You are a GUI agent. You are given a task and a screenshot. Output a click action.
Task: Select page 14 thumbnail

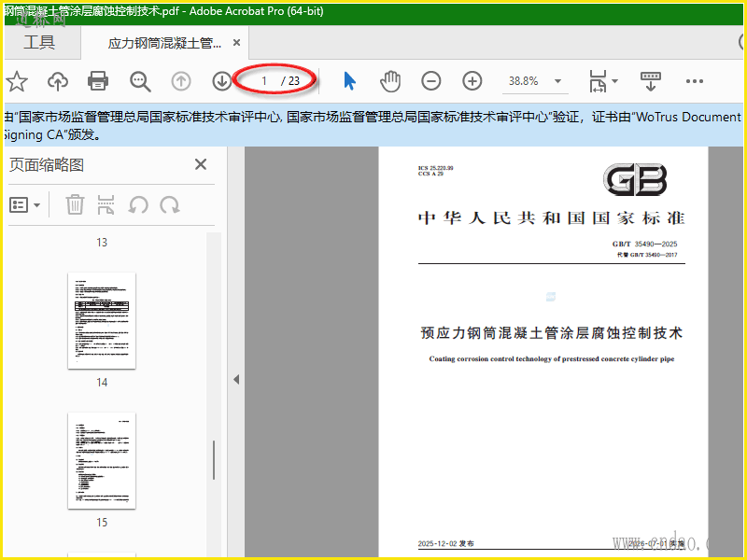tap(102, 320)
